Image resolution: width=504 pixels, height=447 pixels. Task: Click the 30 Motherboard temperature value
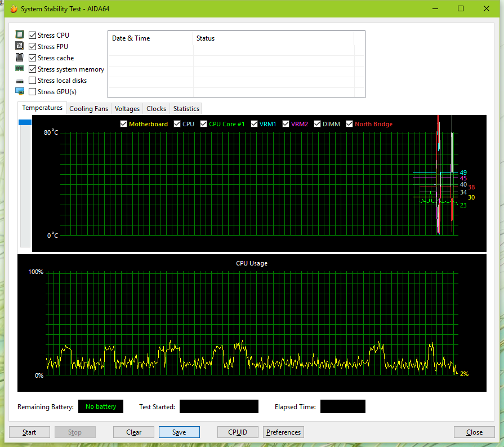471,197
